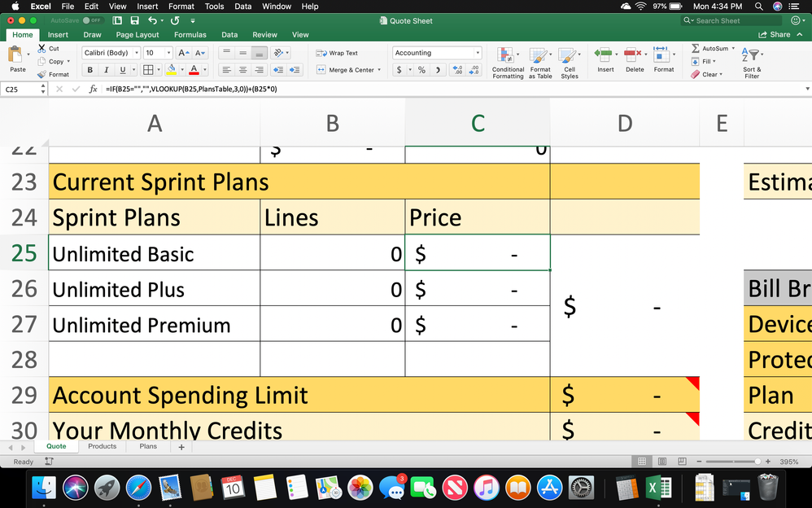Switch to the Formulas ribbon tab
The height and width of the screenshot is (508, 812).
click(x=190, y=35)
